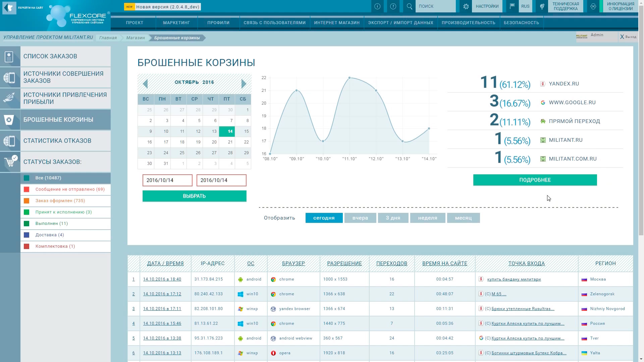644x362 pixels.
Task: Click the mail icon beside MILITANT.COM.RU
Action: coord(543,159)
